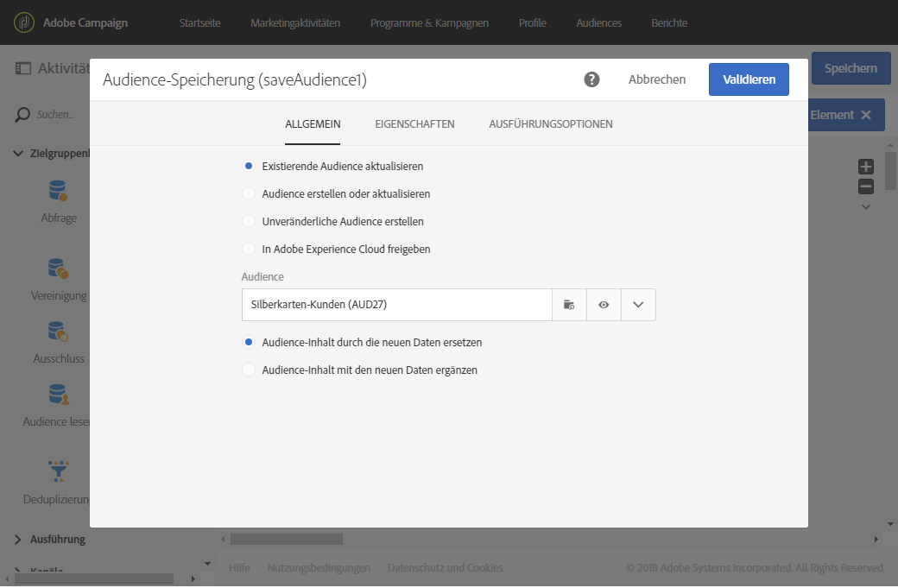This screenshot has height=588, width=898.
Task: Choose Audience-Inhalt mit den neuen Daten ergänzen
Action: (x=248, y=370)
